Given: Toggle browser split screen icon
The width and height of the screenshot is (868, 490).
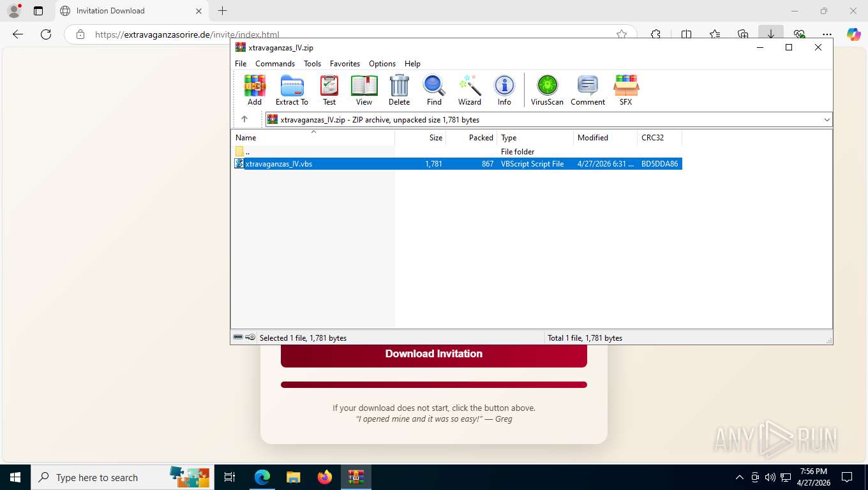Looking at the screenshot, I should (x=686, y=34).
